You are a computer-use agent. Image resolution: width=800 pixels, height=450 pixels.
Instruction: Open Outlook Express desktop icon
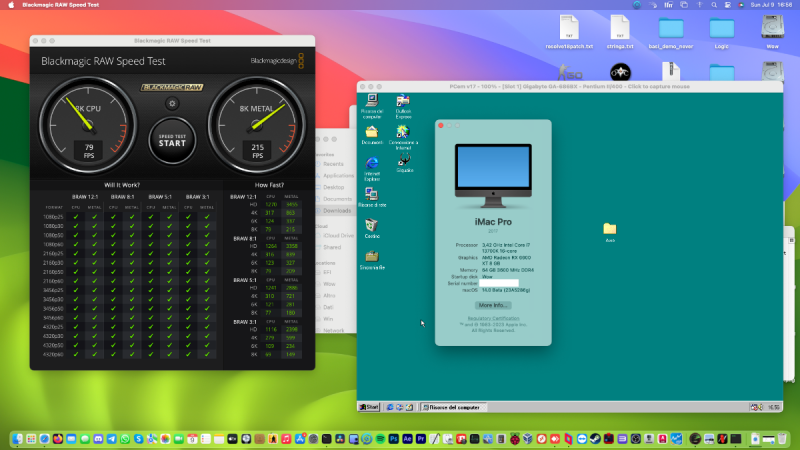[x=403, y=101]
